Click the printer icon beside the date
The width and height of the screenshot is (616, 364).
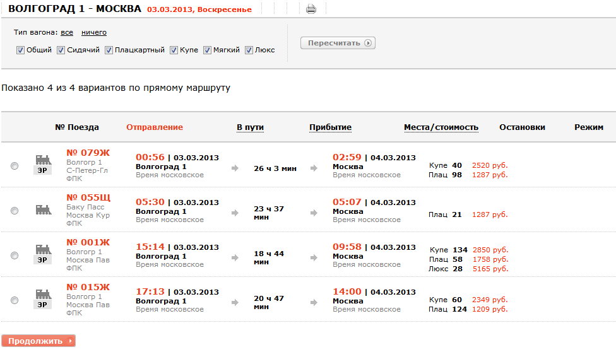click(x=311, y=9)
